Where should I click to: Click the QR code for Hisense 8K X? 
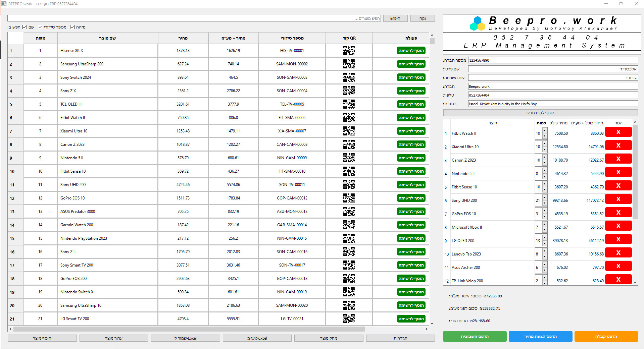(x=349, y=51)
